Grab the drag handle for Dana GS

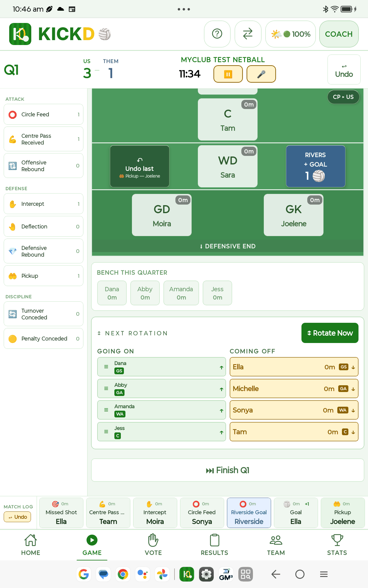click(x=106, y=367)
